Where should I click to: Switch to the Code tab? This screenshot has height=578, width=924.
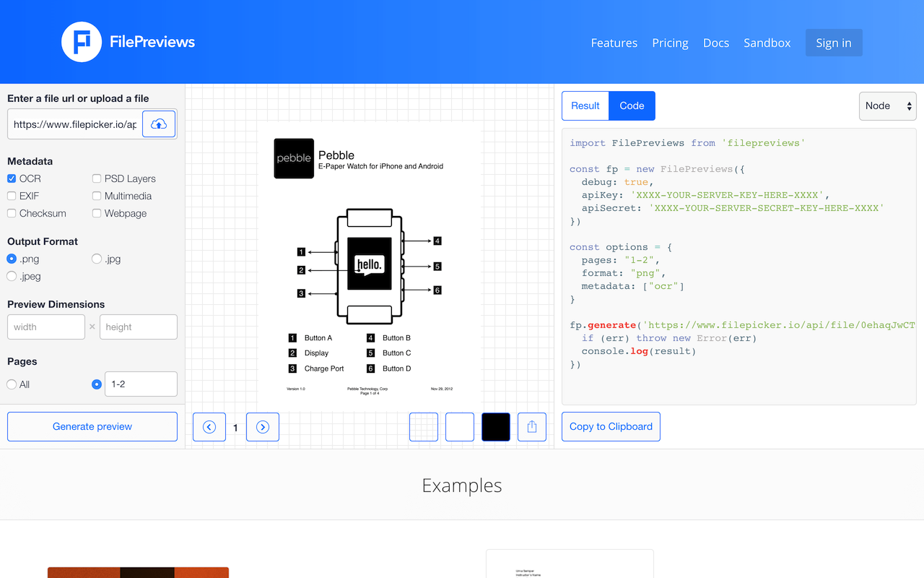[x=632, y=105]
